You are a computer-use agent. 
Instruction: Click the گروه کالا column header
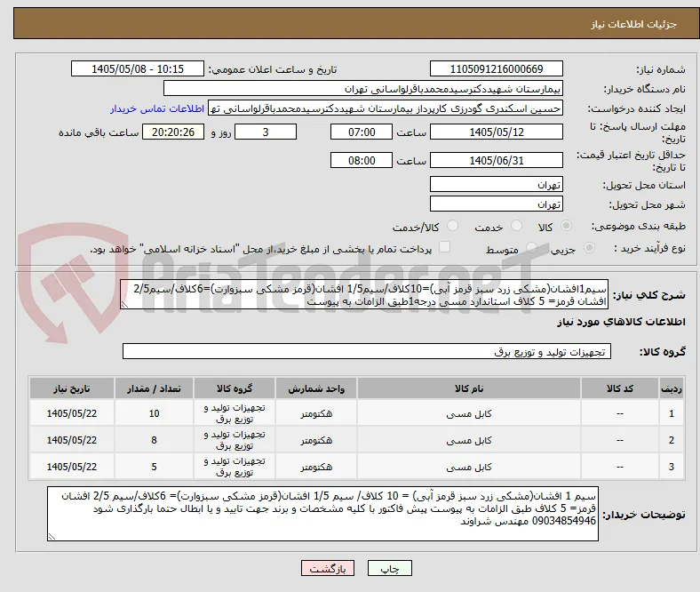(235, 388)
